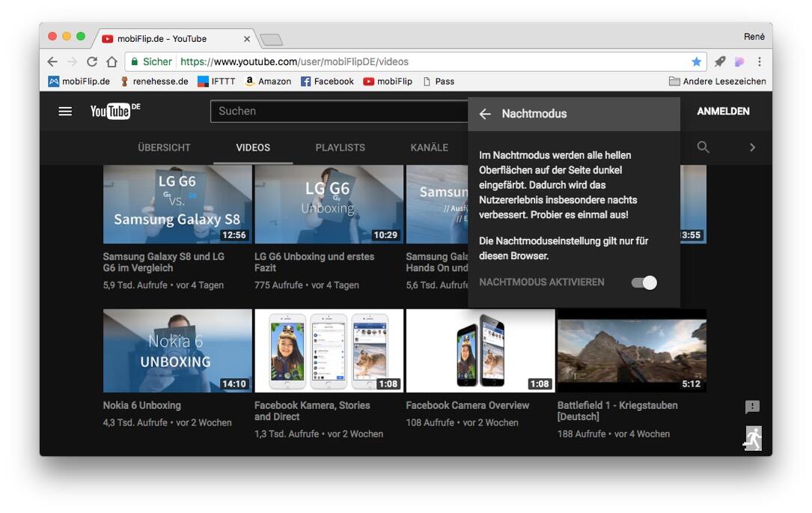This screenshot has width=812, height=513.
Task: Toggle the Nachtmodus aktivieren switch
Action: click(x=644, y=282)
